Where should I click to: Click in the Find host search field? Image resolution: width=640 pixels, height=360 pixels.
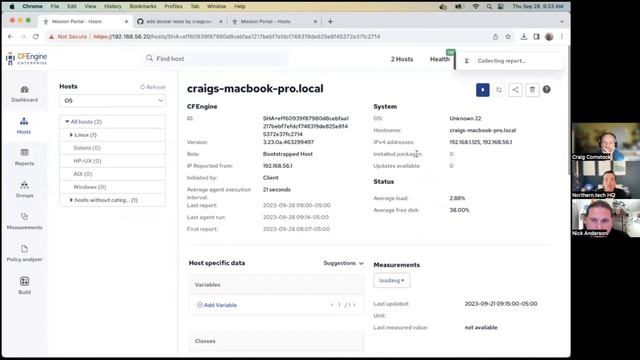[216, 58]
